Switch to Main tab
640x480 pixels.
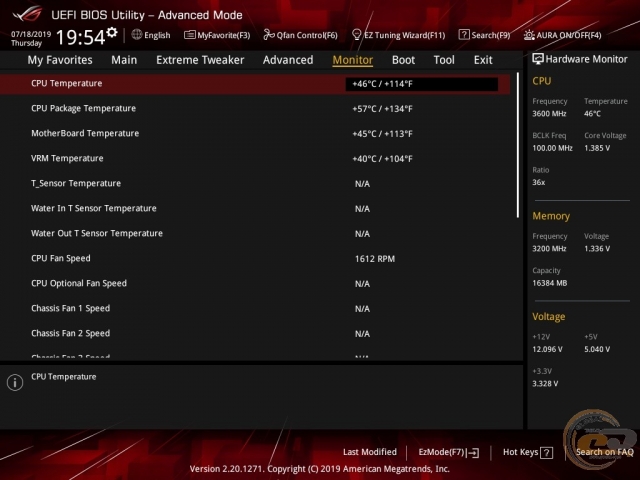tap(124, 60)
